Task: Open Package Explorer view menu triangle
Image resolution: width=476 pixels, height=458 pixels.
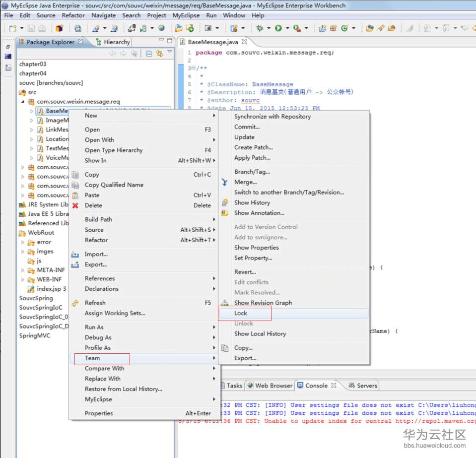Action: pyautogui.click(x=170, y=52)
